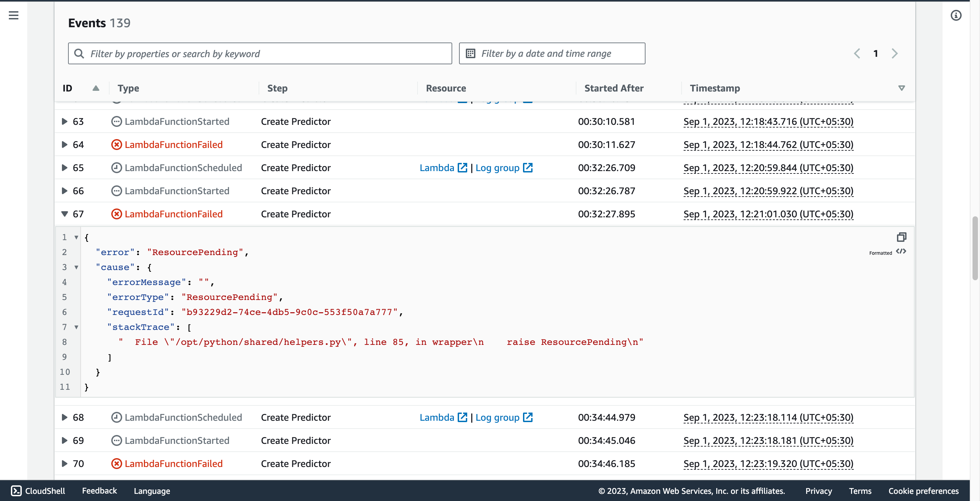Open the navigation sidebar hamburger menu
The height and width of the screenshot is (501, 980).
tap(14, 16)
